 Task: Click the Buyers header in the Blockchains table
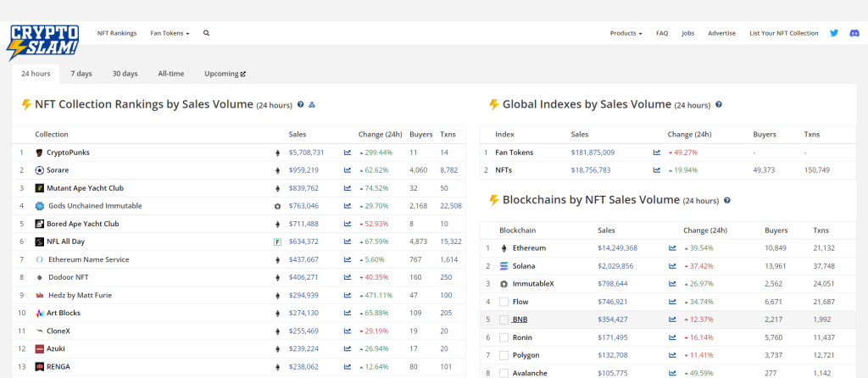pos(776,231)
